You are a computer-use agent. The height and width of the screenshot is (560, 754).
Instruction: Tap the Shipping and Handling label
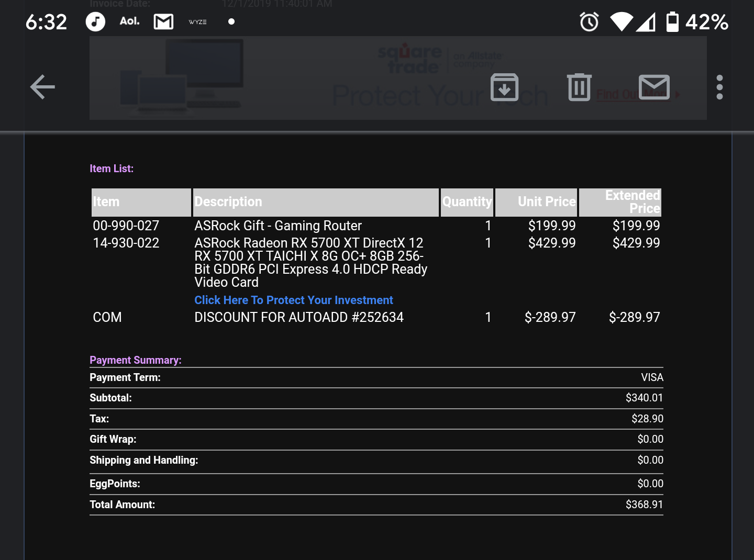pyautogui.click(x=144, y=460)
